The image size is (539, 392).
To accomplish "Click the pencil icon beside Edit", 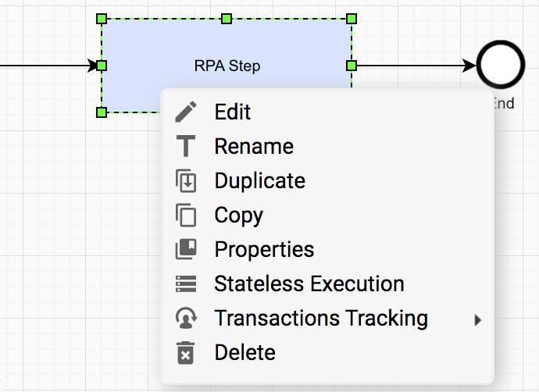I will tap(186, 112).
